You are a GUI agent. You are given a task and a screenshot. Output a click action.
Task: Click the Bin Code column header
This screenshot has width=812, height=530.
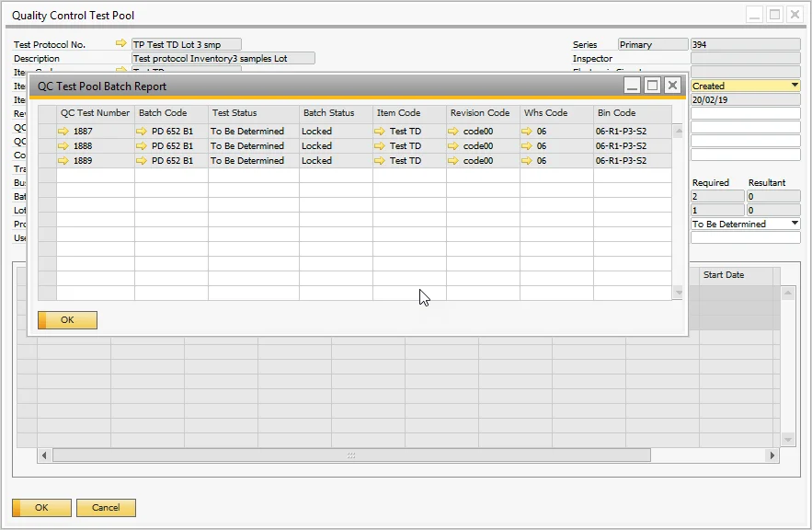pos(633,113)
